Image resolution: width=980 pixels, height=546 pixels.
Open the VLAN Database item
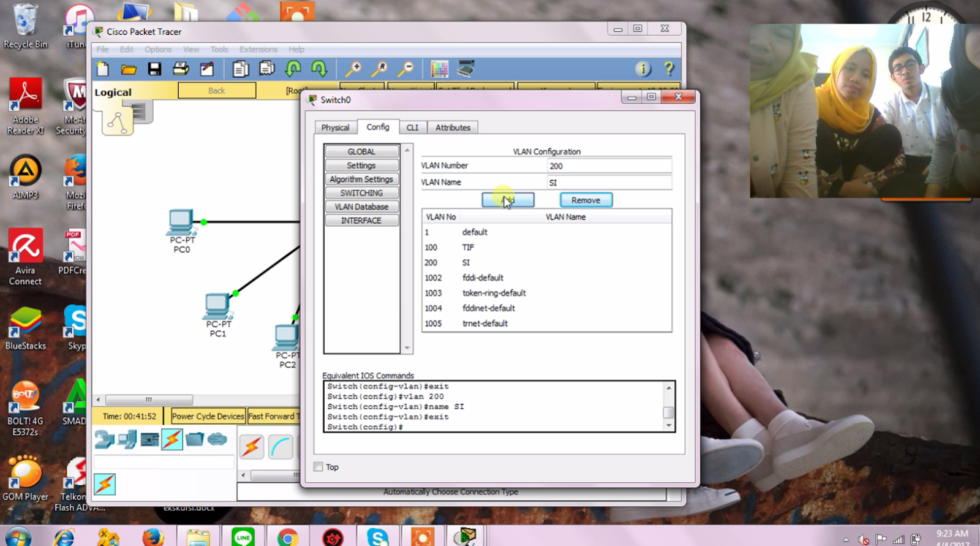click(361, 207)
